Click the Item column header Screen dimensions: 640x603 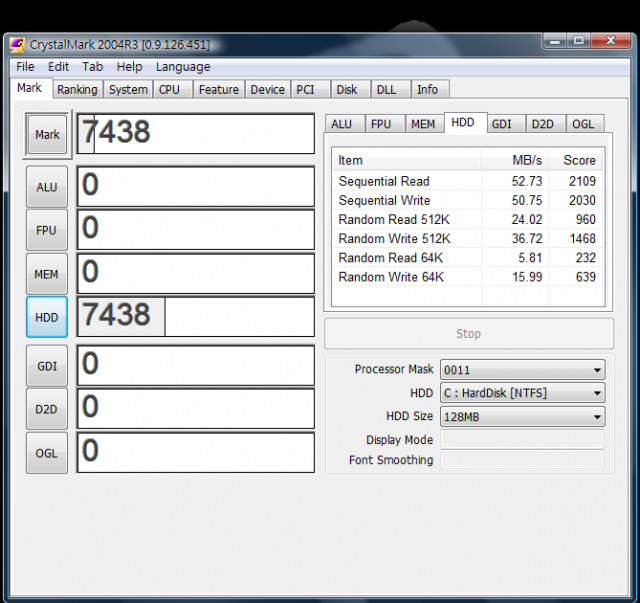click(407, 160)
